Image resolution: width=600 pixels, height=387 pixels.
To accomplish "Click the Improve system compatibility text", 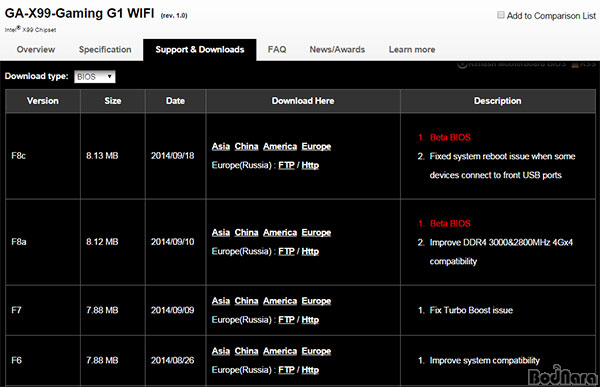I will coord(484,361).
